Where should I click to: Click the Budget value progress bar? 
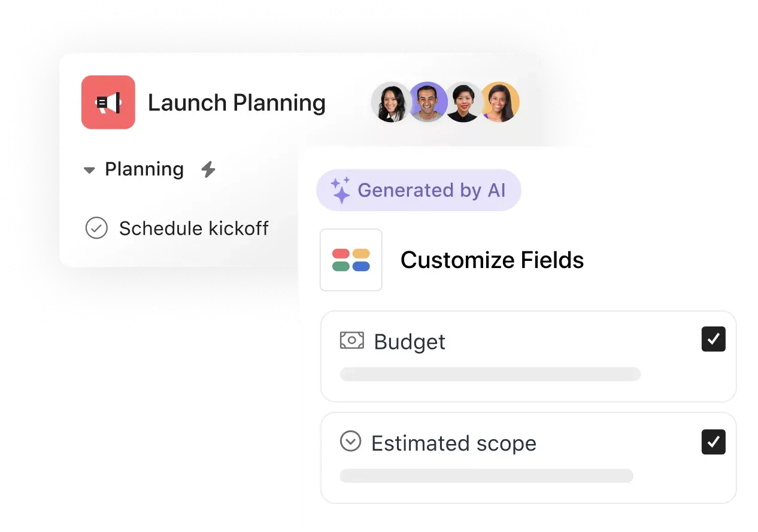[x=490, y=374]
